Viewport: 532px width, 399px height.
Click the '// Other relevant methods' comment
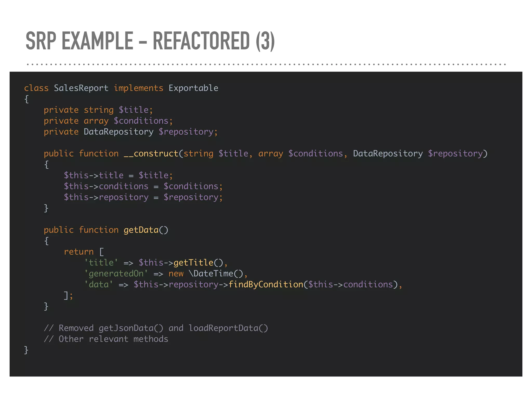coord(106,339)
